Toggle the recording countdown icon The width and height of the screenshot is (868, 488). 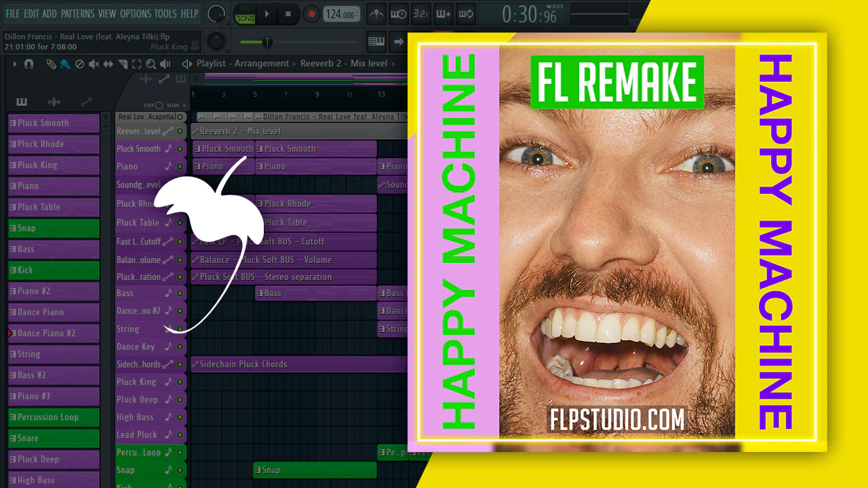tap(421, 14)
